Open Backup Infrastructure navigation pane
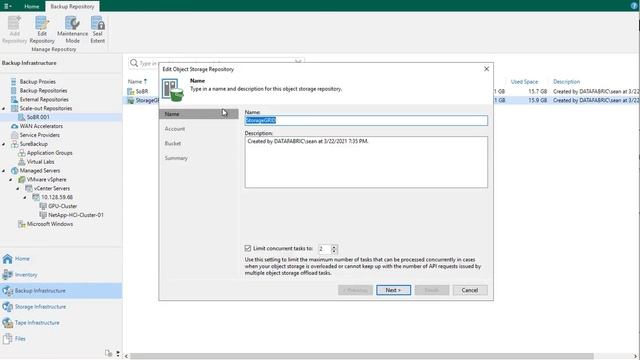The height and width of the screenshot is (360, 640). click(x=61, y=291)
